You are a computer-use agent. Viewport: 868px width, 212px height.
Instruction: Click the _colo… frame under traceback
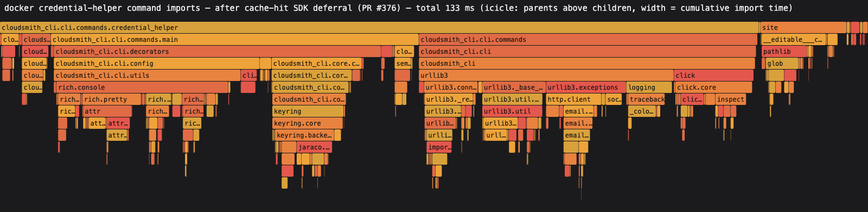(x=643, y=111)
